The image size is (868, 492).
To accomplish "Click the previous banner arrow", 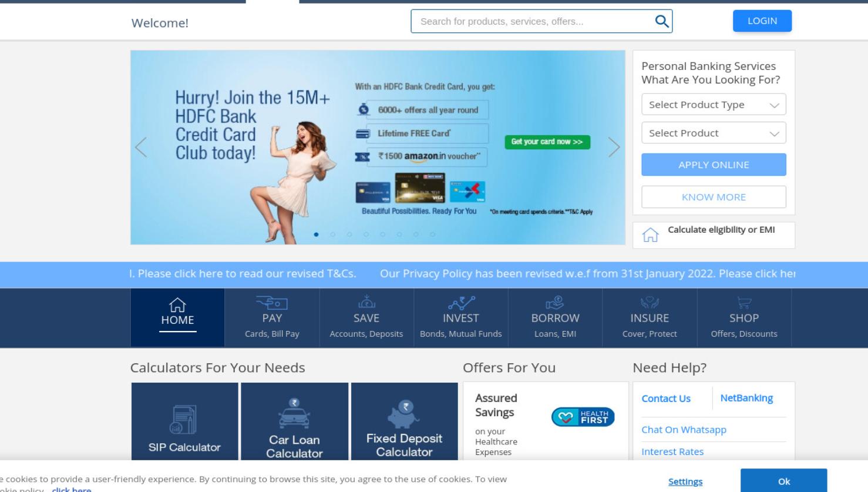I will [141, 147].
